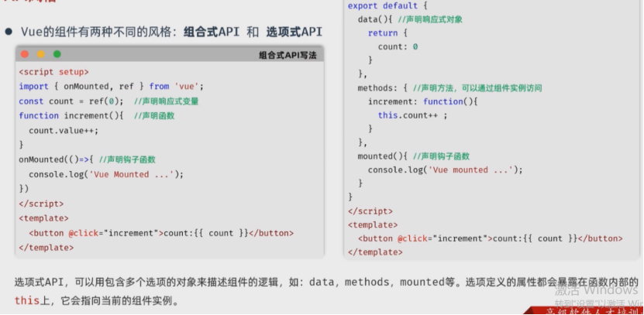Click the //声明函数 comment
Viewport: 644px width, 315px height.
tap(154, 115)
